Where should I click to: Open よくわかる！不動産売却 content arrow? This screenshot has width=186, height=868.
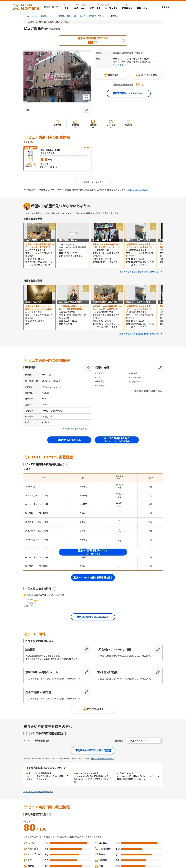[68, 776]
